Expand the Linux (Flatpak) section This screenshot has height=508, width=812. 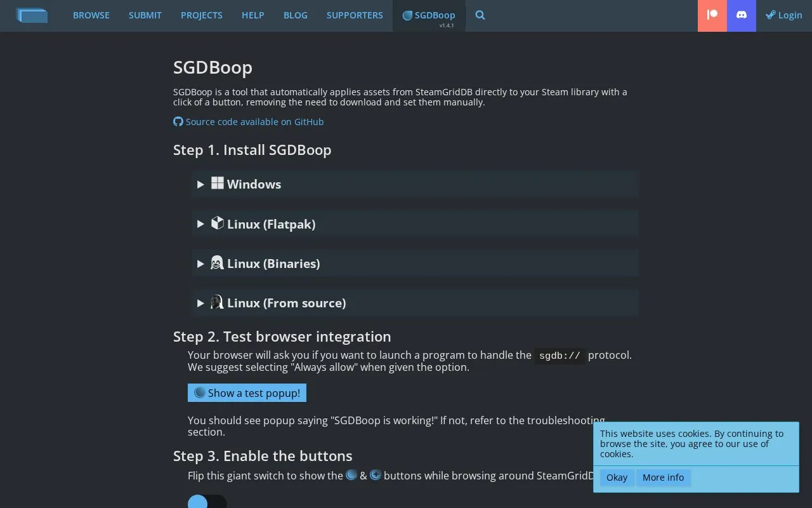click(415, 224)
